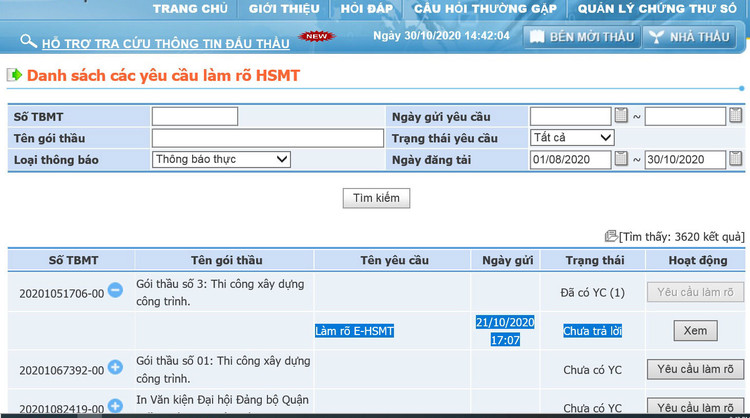Click Xem button for Làm rõ E-HSMT
Image resolution: width=750 pixels, height=418 pixels.
click(695, 330)
